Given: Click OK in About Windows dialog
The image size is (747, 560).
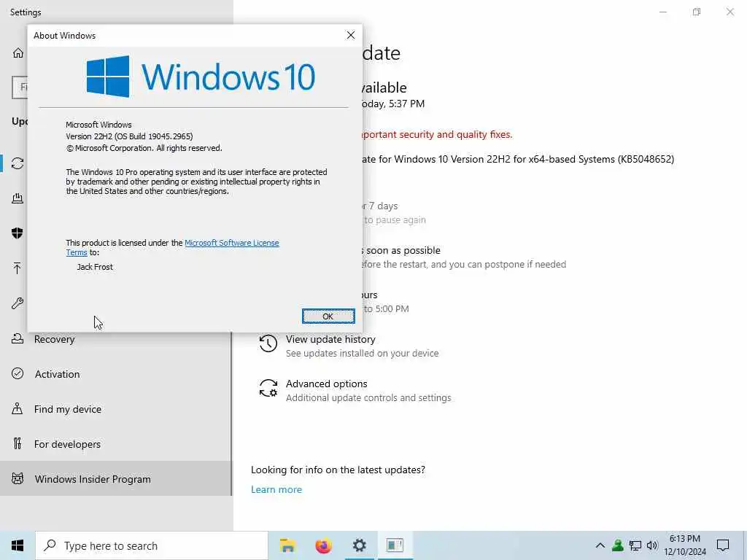Looking at the screenshot, I should coord(328,316).
